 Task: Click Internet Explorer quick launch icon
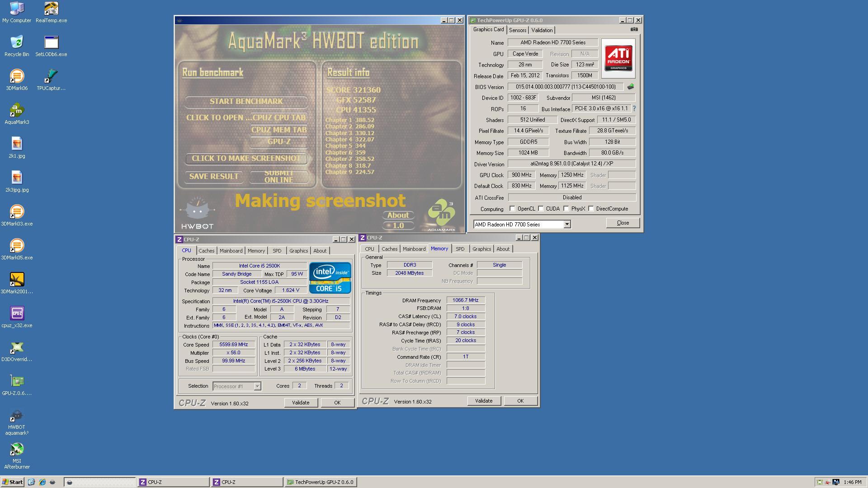pyautogui.click(x=42, y=482)
